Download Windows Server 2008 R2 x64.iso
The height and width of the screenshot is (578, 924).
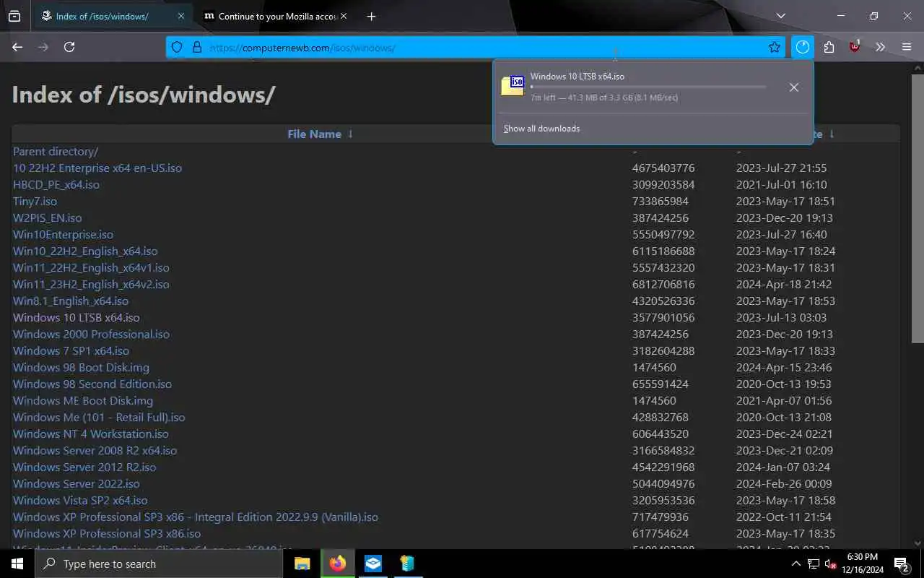pyautogui.click(x=95, y=451)
